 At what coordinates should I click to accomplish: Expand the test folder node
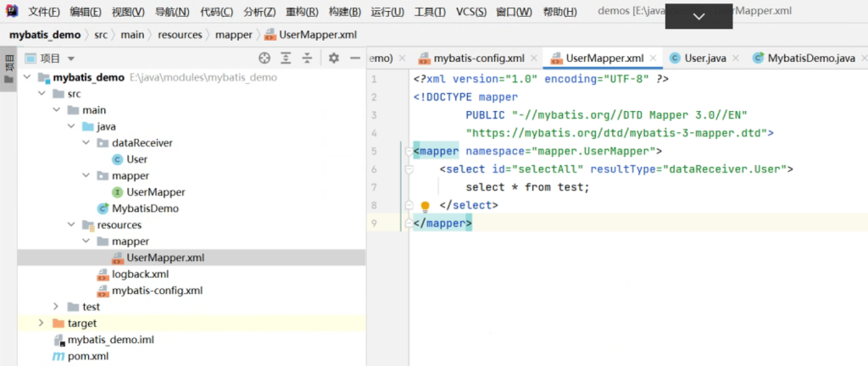click(57, 307)
